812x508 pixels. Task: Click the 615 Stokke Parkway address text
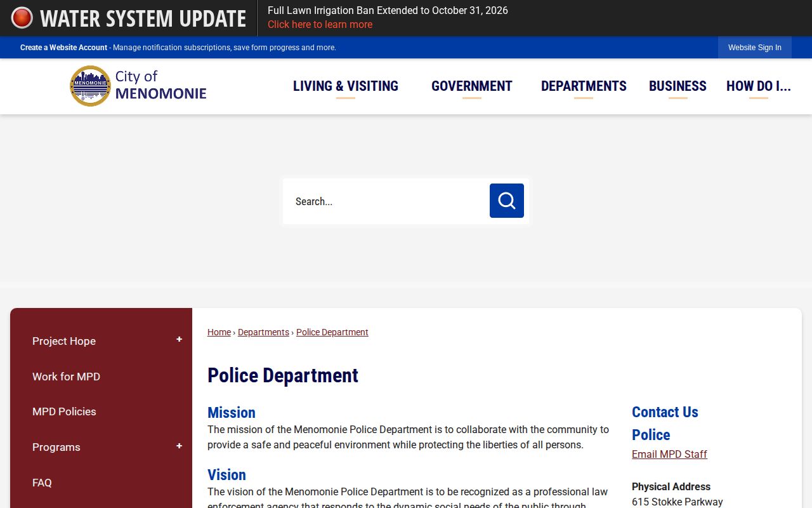point(678,502)
